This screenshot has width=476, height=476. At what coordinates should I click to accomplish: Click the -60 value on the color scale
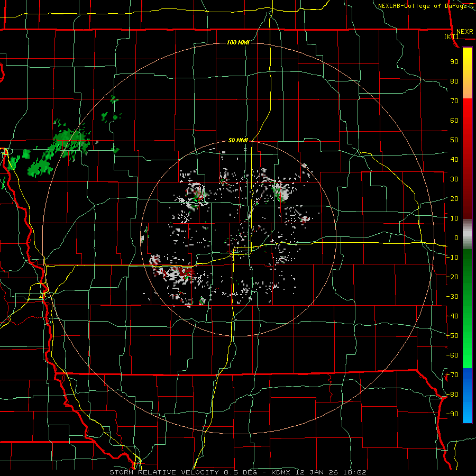[x=452, y=355]
